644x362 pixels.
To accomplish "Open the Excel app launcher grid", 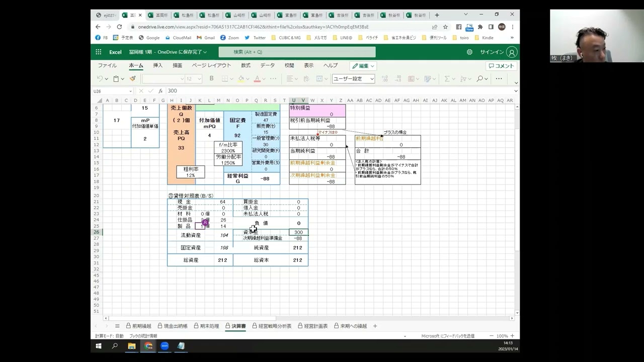I will click(98, 52).
